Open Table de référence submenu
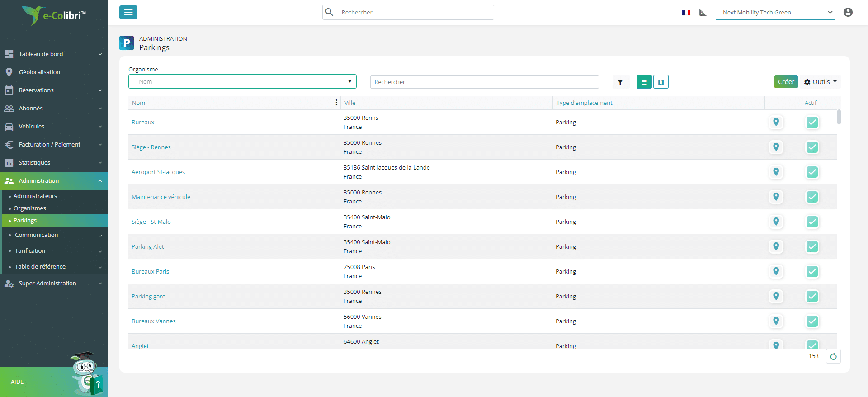Image resolution: width=868 pixels, height=397 pixels. coord(54,266)
